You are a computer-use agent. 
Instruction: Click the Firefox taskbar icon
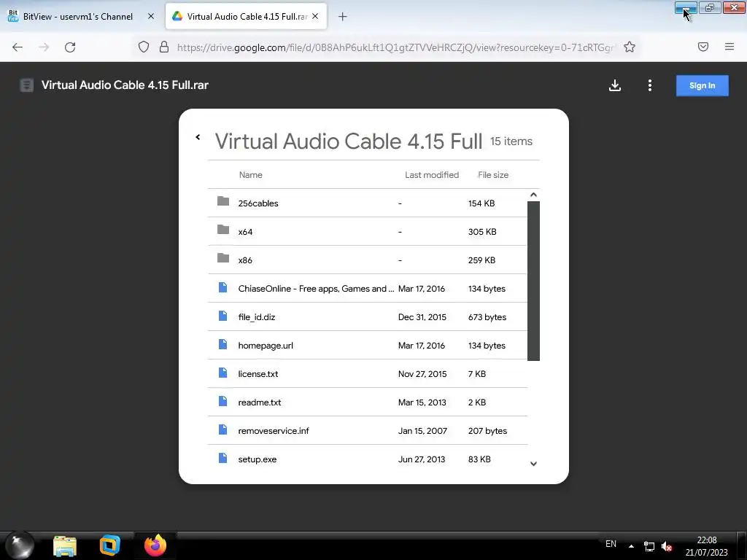coord(155,545)
